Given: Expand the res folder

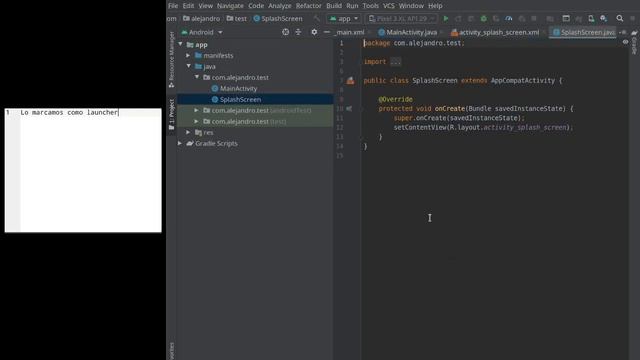Looking at the screenshot, I should 188,132.
